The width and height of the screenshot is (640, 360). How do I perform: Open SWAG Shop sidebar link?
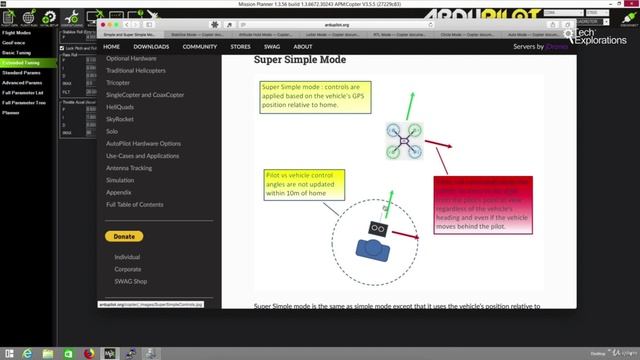(x=131, y=281)
